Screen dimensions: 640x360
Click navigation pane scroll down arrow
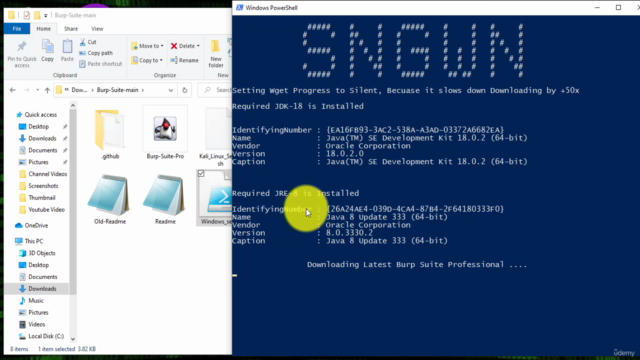point(73,339)
